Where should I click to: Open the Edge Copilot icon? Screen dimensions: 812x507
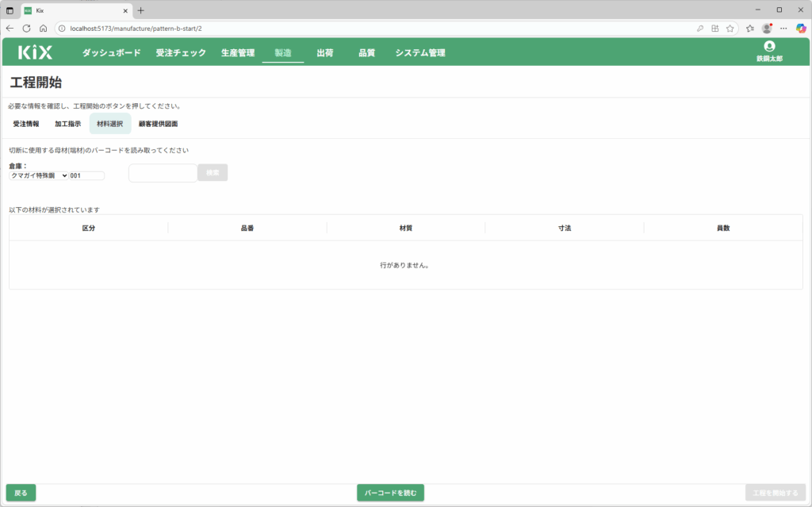(x=801, y=29)
